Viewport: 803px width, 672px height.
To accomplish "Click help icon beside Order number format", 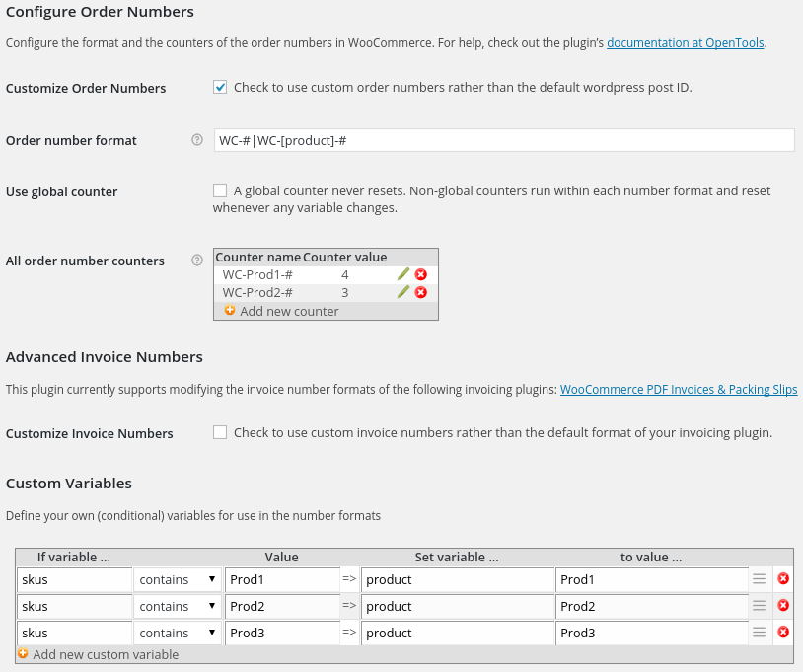I will [197, 140].
